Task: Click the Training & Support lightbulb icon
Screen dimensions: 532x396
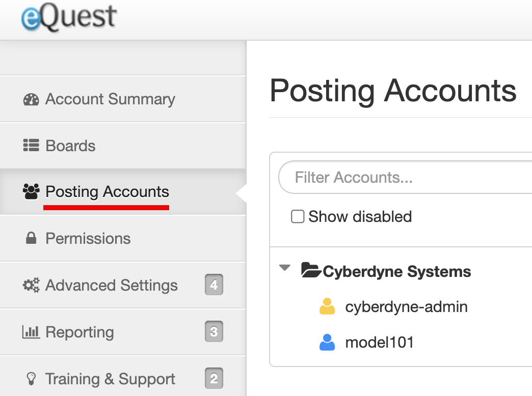Action: pyautogui.click(x=31, y=379)
